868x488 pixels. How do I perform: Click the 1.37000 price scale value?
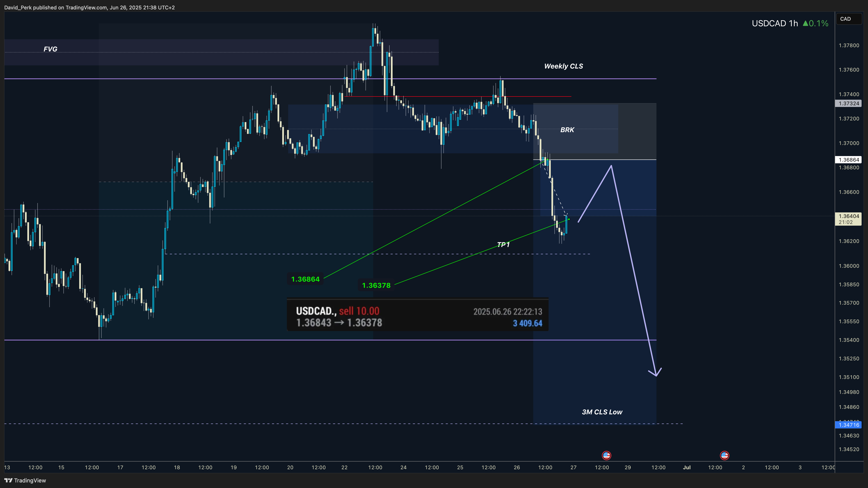[x=849, y=143]
